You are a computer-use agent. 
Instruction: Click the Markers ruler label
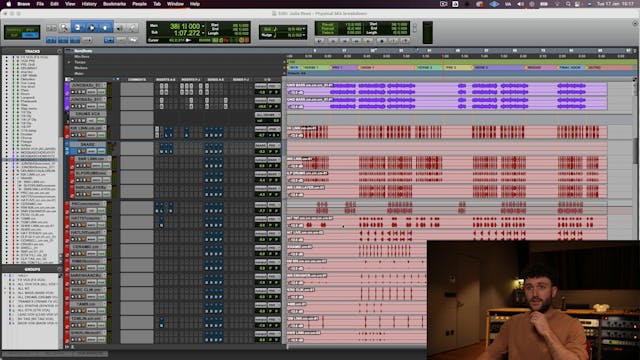tap(81, 68)
